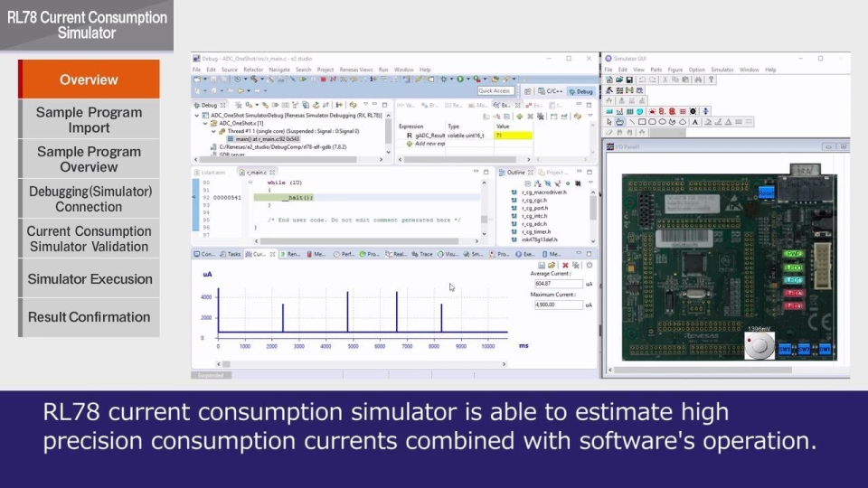Click the hammer Build icon in e2 studio toolbar
Screen dimensions: 868x488
pos(253,80)
